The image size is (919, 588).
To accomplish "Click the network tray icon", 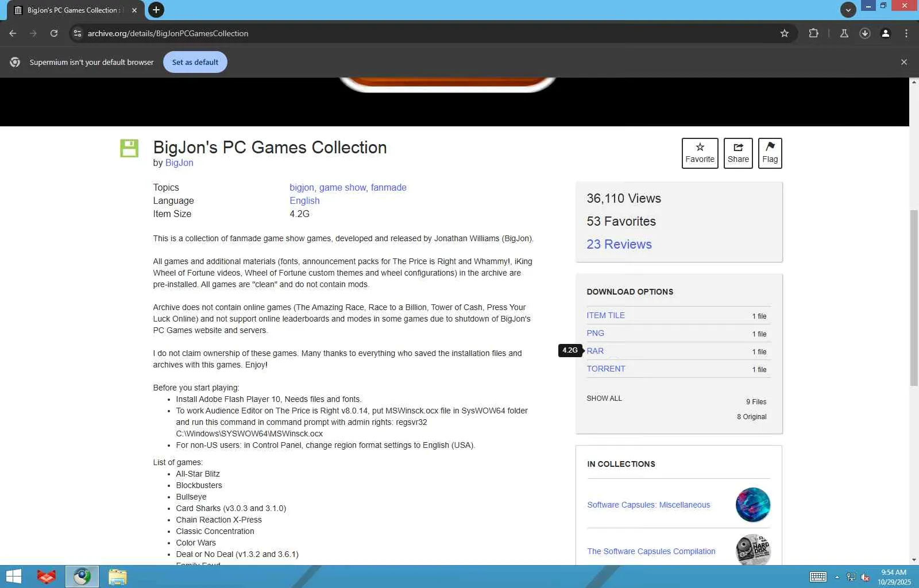I will point(851,577).
